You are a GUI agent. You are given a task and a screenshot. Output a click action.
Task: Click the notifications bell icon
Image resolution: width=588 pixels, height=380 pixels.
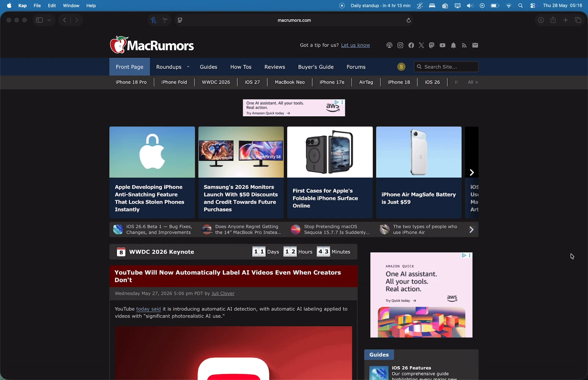click(453, 46)
